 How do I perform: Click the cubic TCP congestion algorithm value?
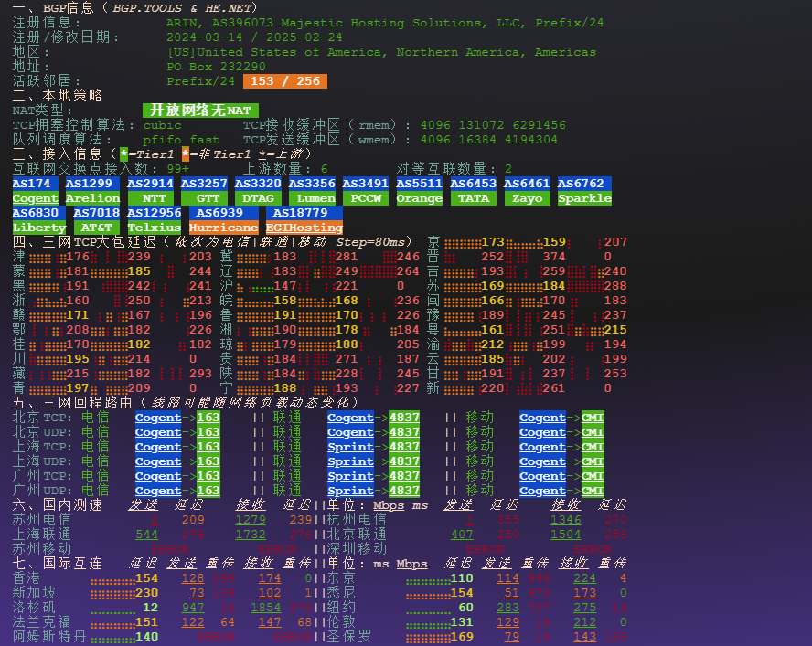(162, 125)
